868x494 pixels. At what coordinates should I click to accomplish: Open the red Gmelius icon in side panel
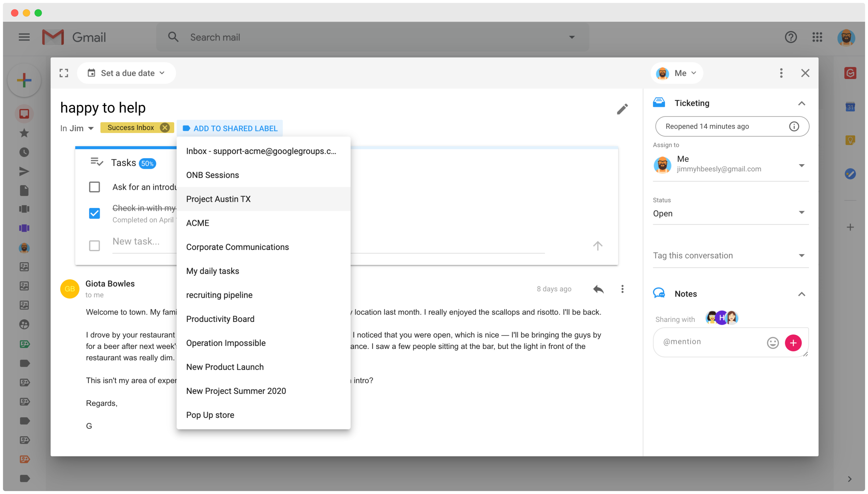[850, 73]
